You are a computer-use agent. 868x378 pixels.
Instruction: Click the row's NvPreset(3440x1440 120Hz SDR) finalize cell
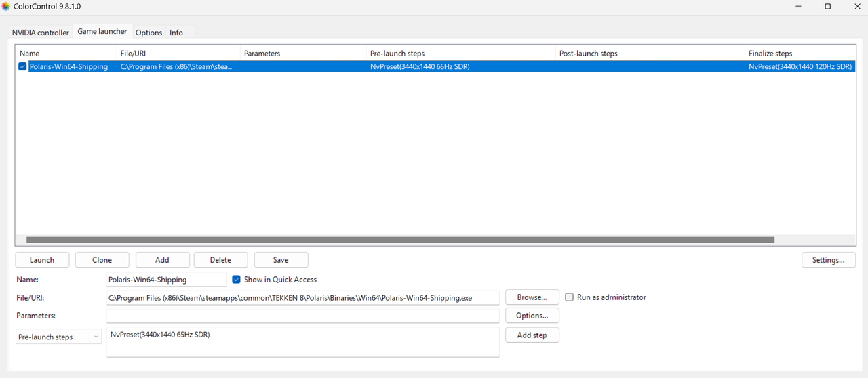pos(800,66)
